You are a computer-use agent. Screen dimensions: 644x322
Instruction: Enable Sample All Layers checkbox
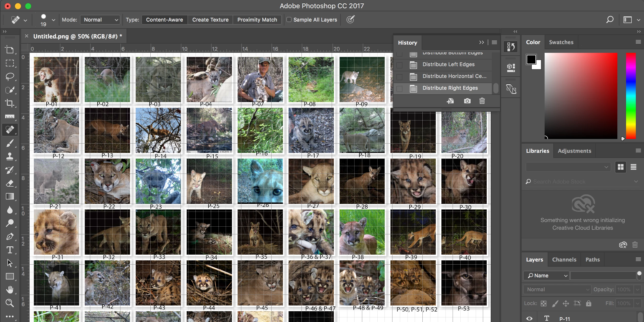tap(289, 19)
